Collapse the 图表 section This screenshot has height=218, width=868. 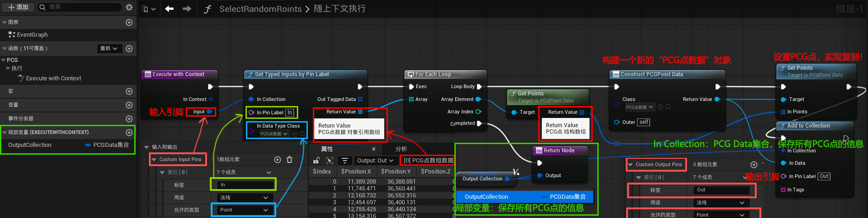click(x=5, y=22)
